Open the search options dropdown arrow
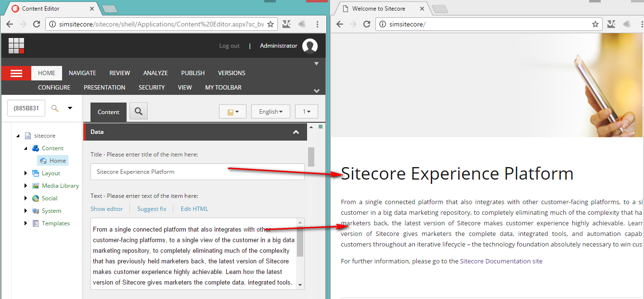This screenshot has width=644, height=299. [70, 108]
